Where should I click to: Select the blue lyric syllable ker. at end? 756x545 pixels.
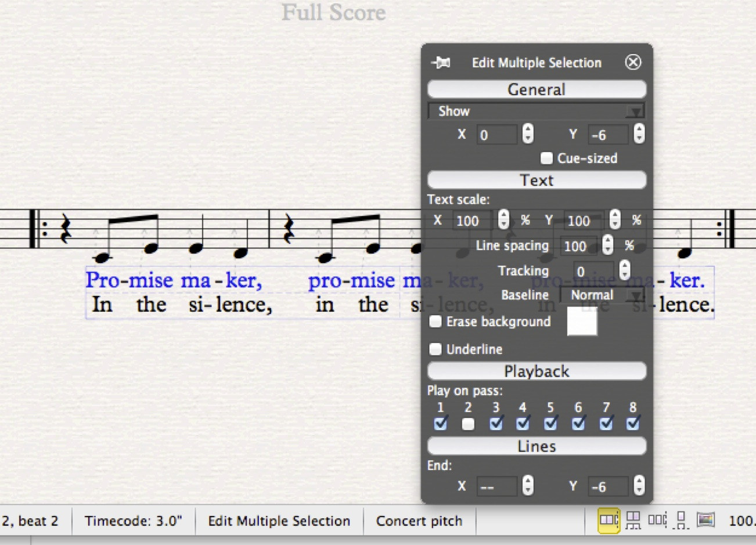coord(687,280)
